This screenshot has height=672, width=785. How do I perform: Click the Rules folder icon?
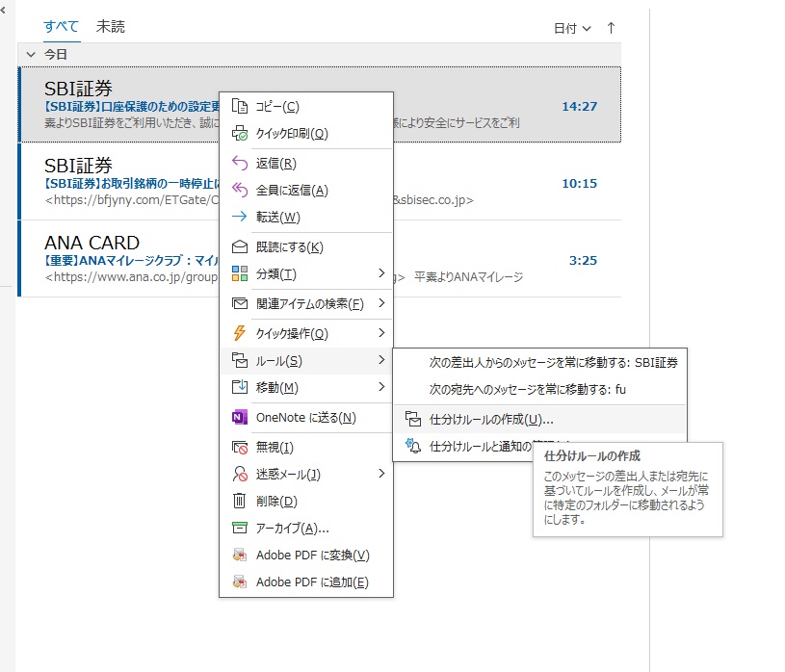click(x=240, y=360)
